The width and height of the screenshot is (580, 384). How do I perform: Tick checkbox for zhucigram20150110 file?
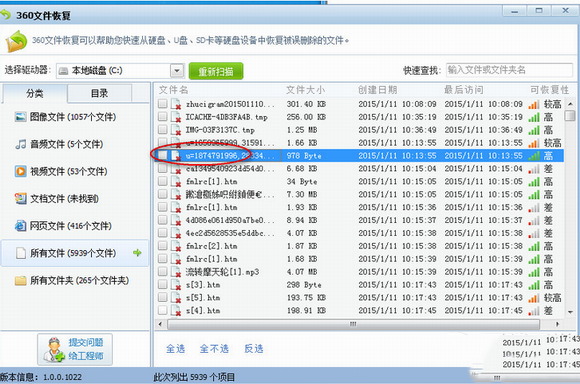coord(162,104)
